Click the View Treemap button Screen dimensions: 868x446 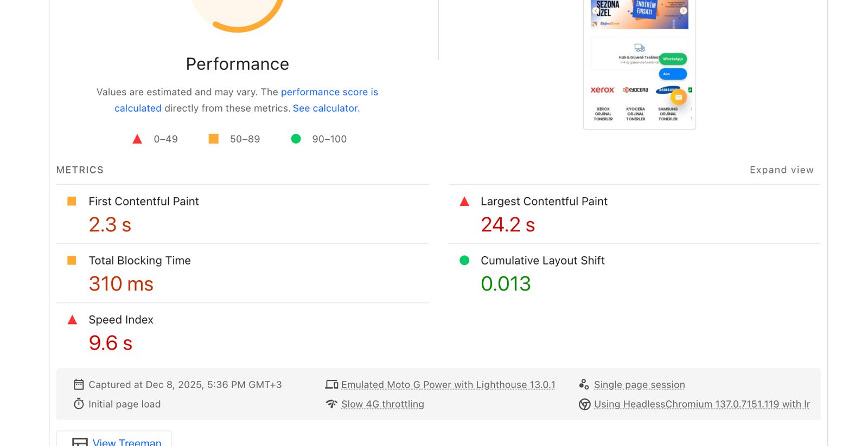[114, 441]
